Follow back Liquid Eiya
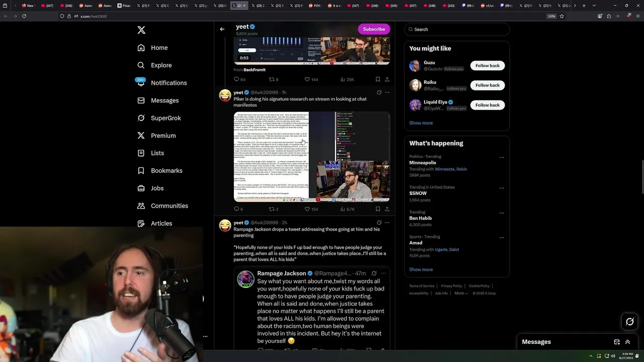The width and height of the screenshot is (644, 362). (x=488, y=105)
